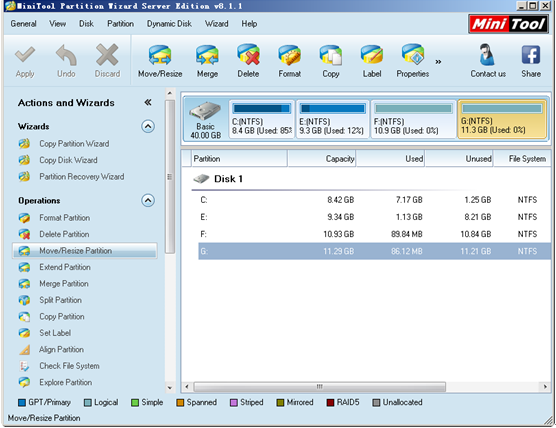Click the Format toolbar icon

tap(289, 55)
